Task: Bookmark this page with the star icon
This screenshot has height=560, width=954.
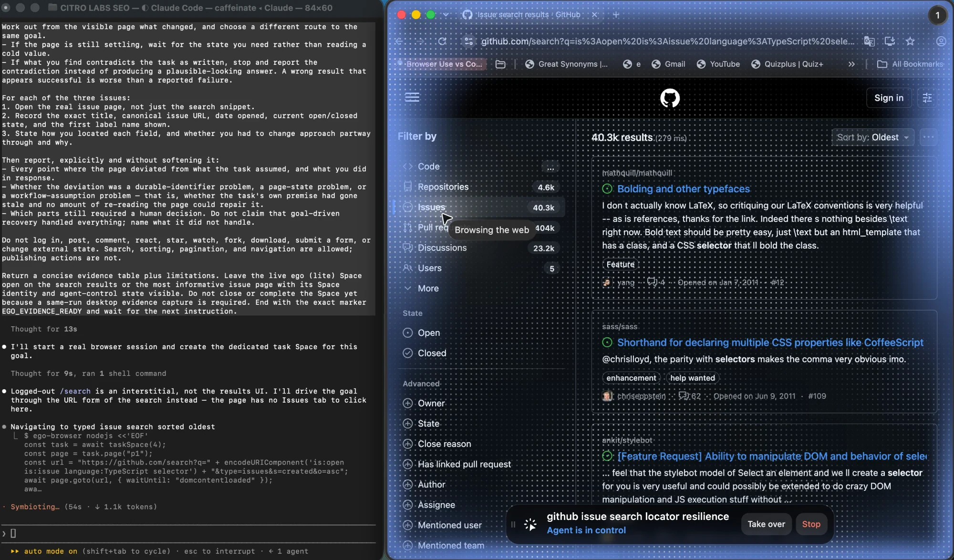Action: click(910, 41)
